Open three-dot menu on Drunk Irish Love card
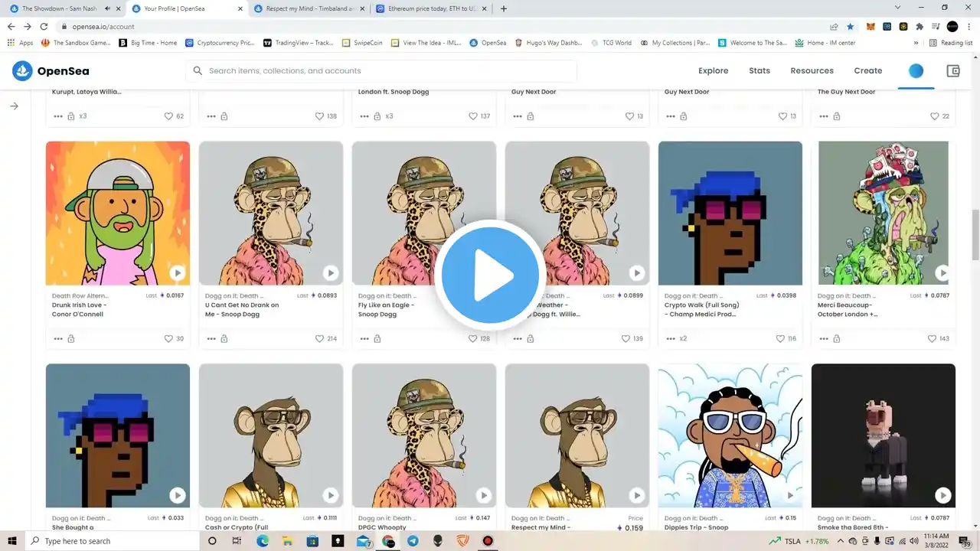The height and width of the screenshot is (551, 980). (x=58, y=338)
